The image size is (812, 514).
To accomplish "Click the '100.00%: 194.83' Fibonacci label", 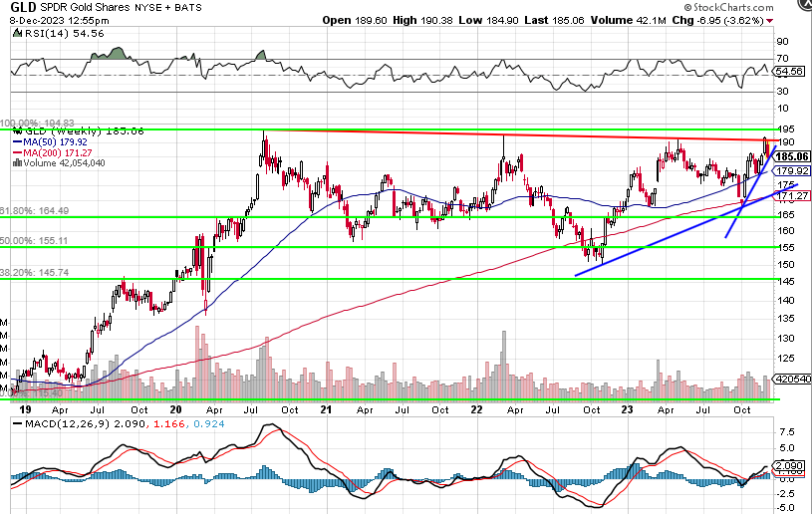I will click(37, 124).
